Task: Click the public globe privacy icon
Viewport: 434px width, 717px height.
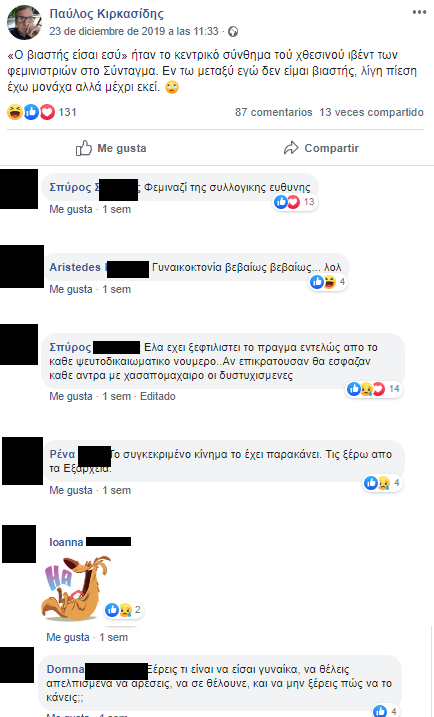Action: click(233, 32)
